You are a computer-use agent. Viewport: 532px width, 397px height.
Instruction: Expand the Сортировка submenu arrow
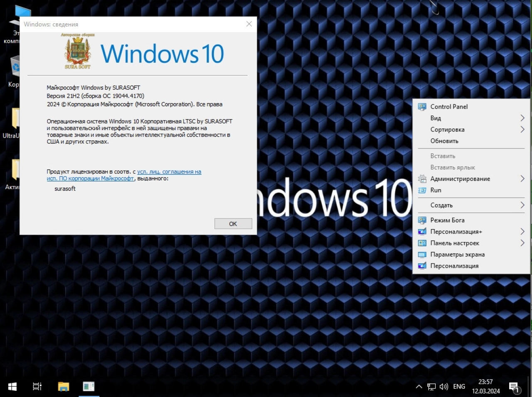(x=522, y=129)
